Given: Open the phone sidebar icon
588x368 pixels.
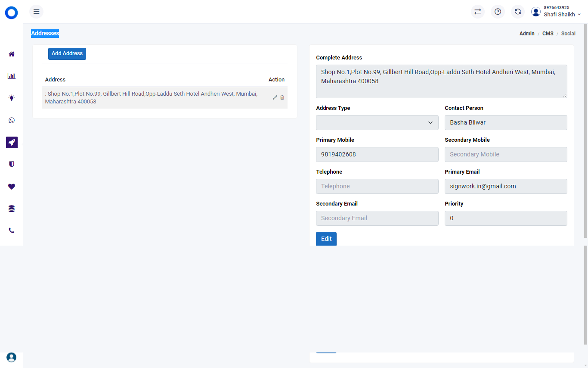Looking at the screenshot, I should pos(12,231).
